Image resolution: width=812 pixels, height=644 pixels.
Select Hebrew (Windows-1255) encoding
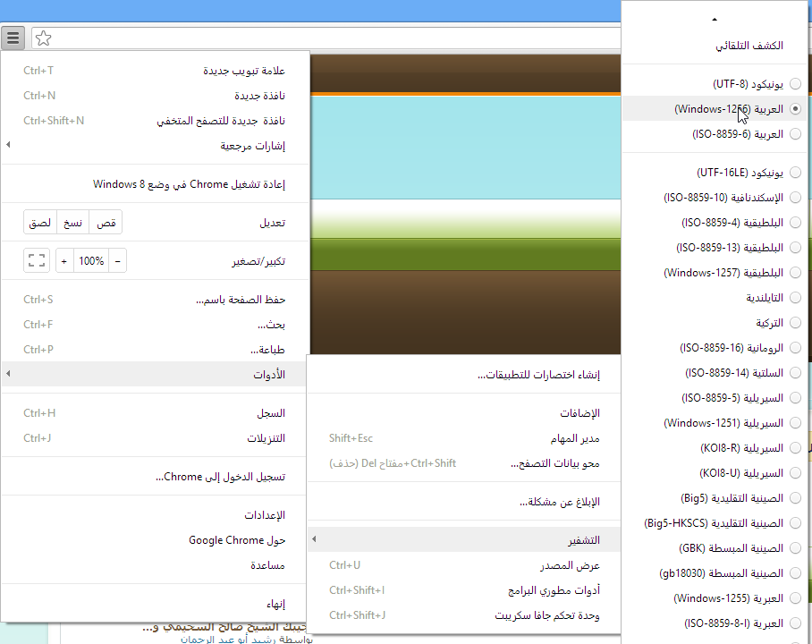point(795,597)
